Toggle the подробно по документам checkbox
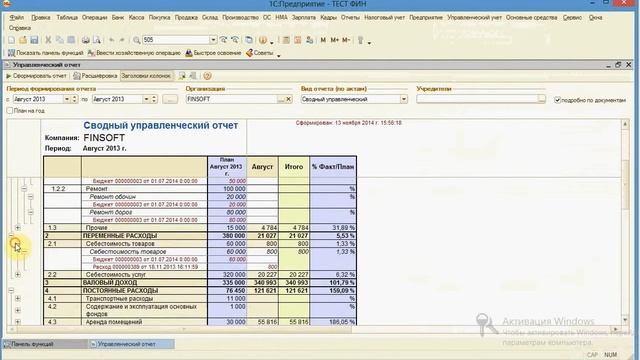This screenshot has height=360, width=640. click(x=558, y=100)
